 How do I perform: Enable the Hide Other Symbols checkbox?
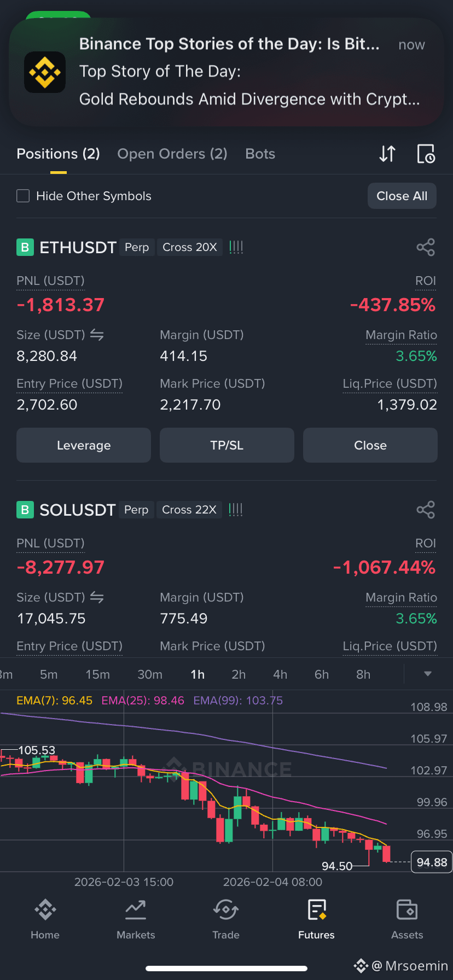point(23,196)
